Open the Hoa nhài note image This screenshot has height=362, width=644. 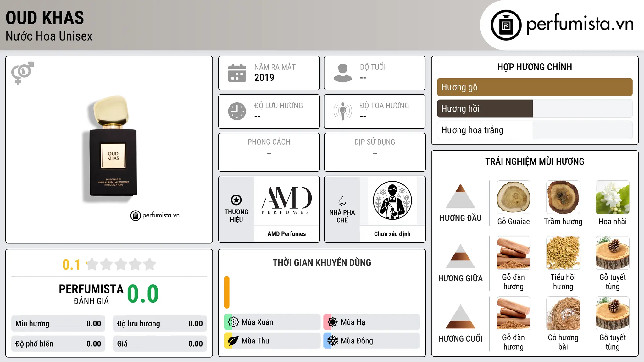pyautogui.click(x=613, y=197)
